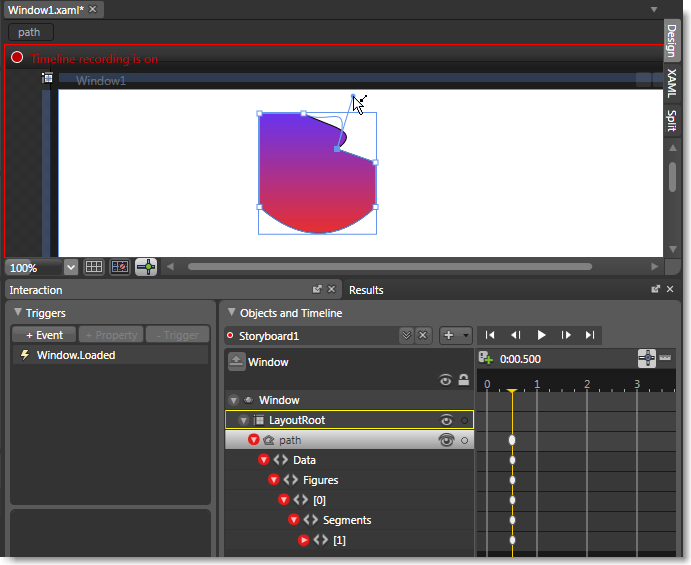Collapse the Window tree node
Screen dimensions: 691x565
(234, 400)
